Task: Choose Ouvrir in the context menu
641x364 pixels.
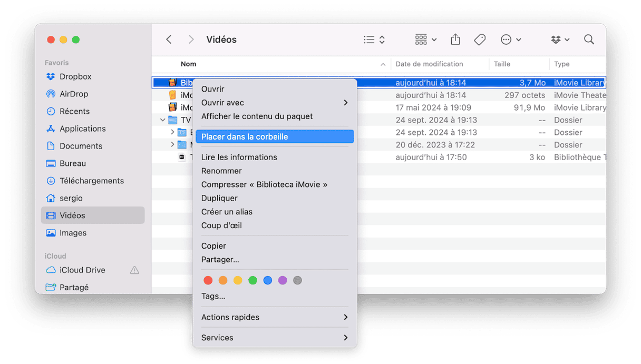Action: click(x=275, y=89)
